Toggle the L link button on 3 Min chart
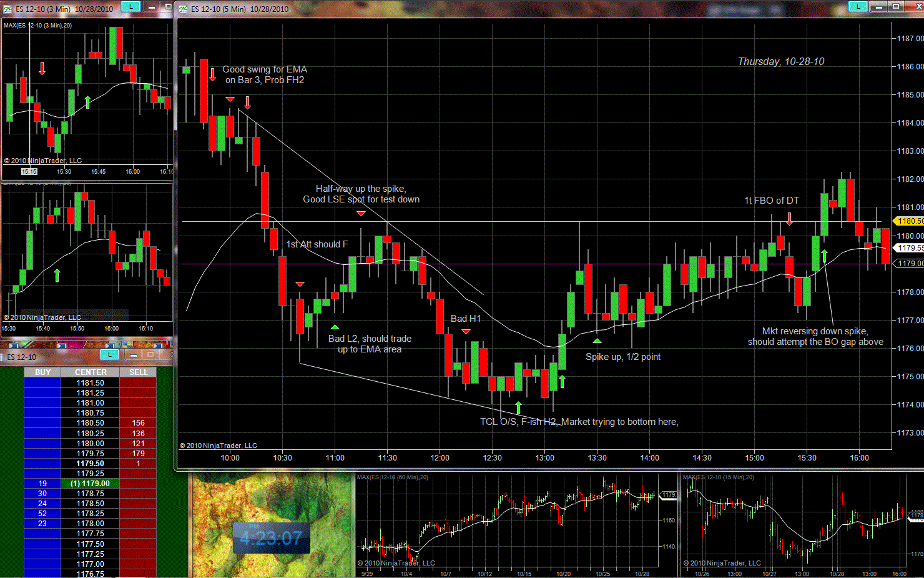Image resolution: width=924 pixels, height=578 pixels. tap(130, 6)
